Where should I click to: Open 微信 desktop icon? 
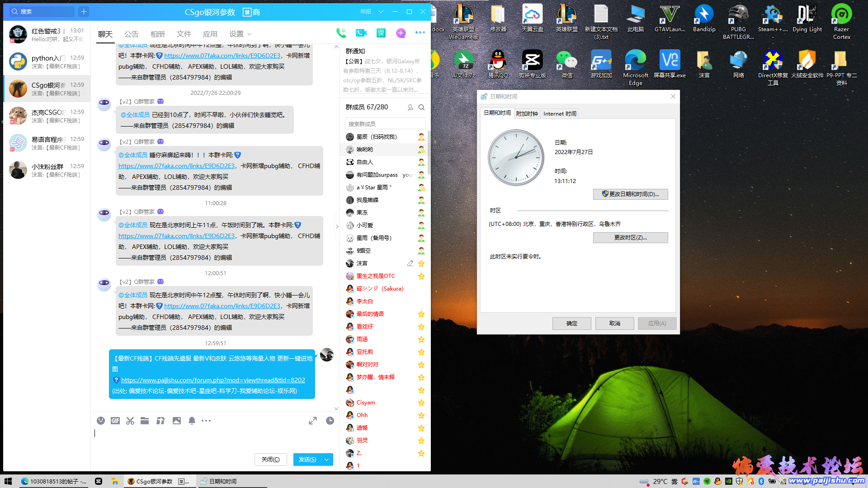pos(566,64)
